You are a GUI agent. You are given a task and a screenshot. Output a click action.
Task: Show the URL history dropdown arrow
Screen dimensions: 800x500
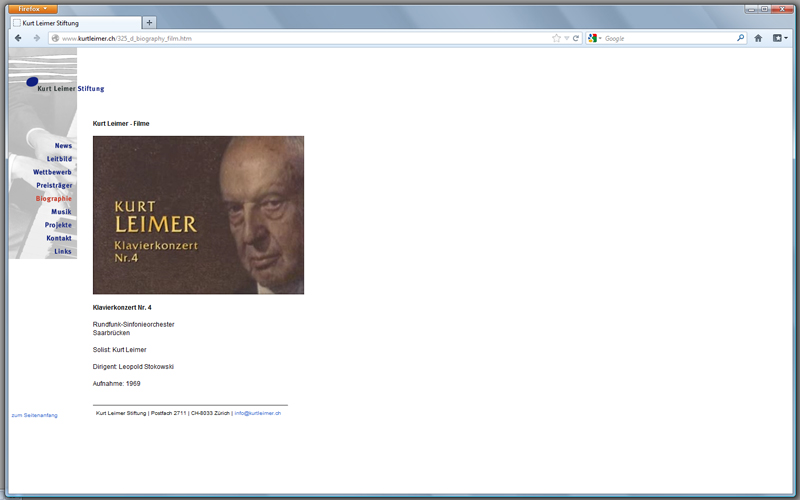(x=566, y=38)
